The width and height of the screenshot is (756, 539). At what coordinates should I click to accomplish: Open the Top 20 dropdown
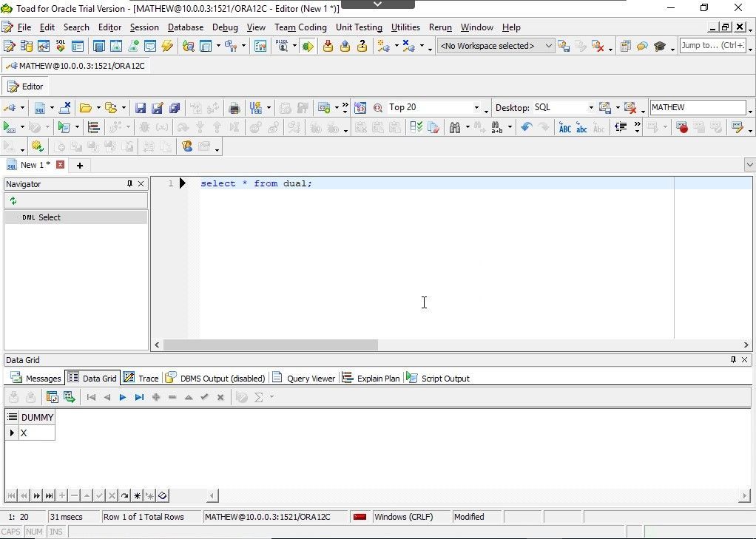(476, 107)
